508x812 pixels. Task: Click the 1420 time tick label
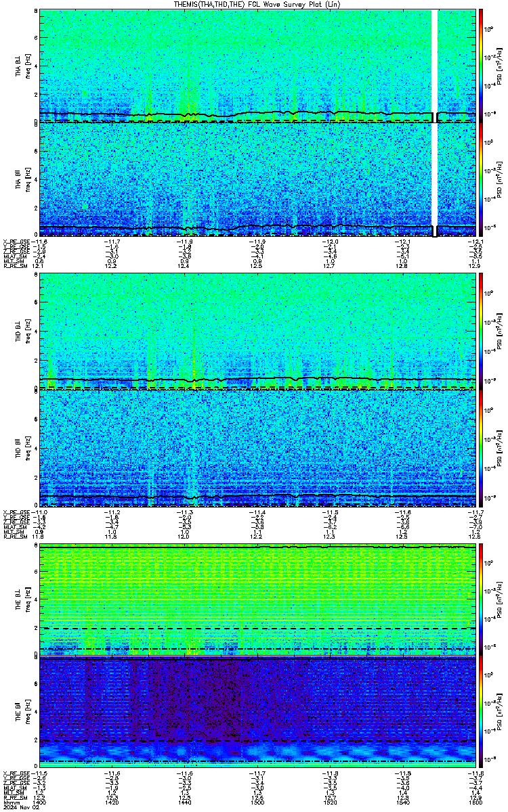113,801
